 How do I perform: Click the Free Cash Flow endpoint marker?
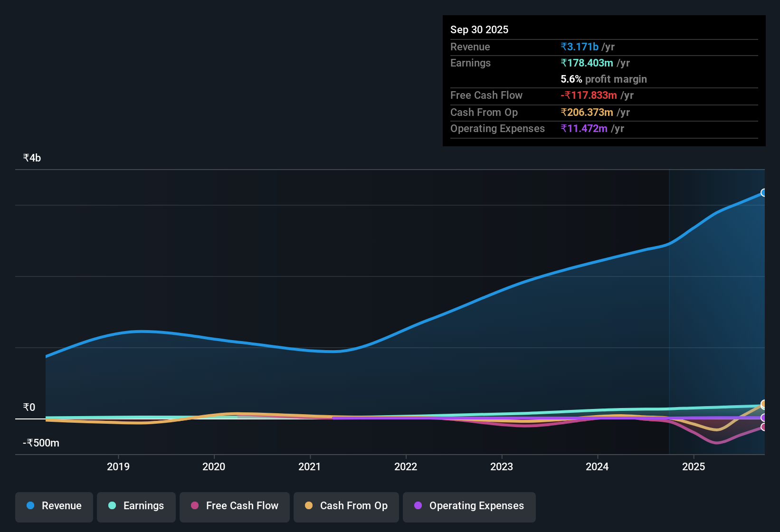pyautogui.click(x=763, y=428)
